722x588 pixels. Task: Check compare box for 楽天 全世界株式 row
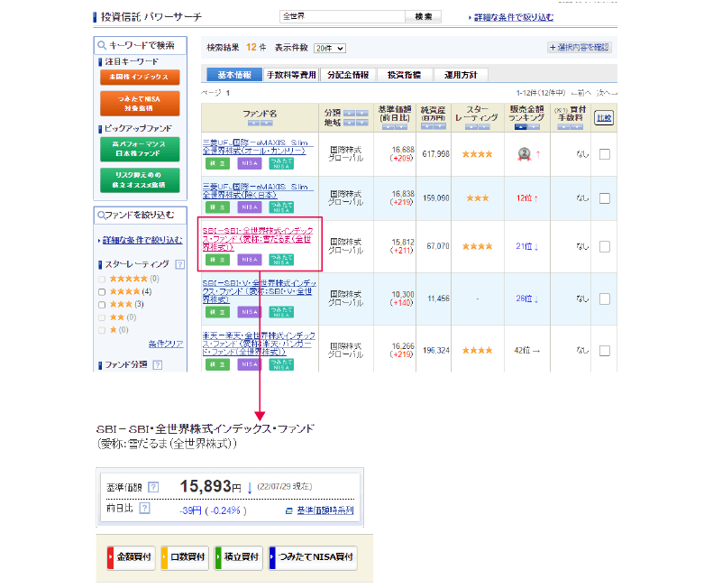pyautogui.click(x=605, y=351)
